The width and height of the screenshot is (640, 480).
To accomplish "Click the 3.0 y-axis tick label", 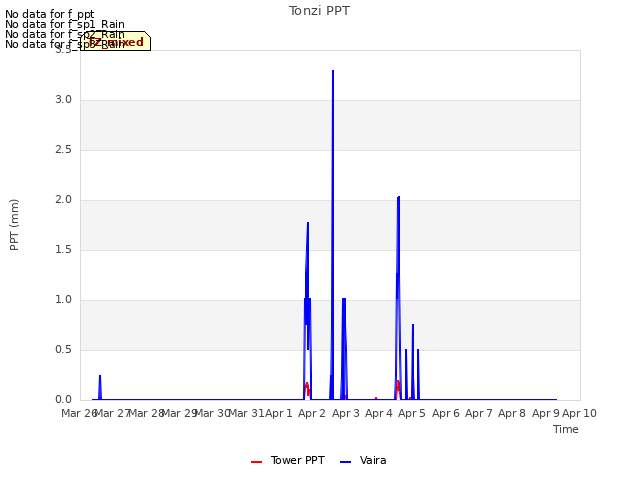I will coord(63,100).
